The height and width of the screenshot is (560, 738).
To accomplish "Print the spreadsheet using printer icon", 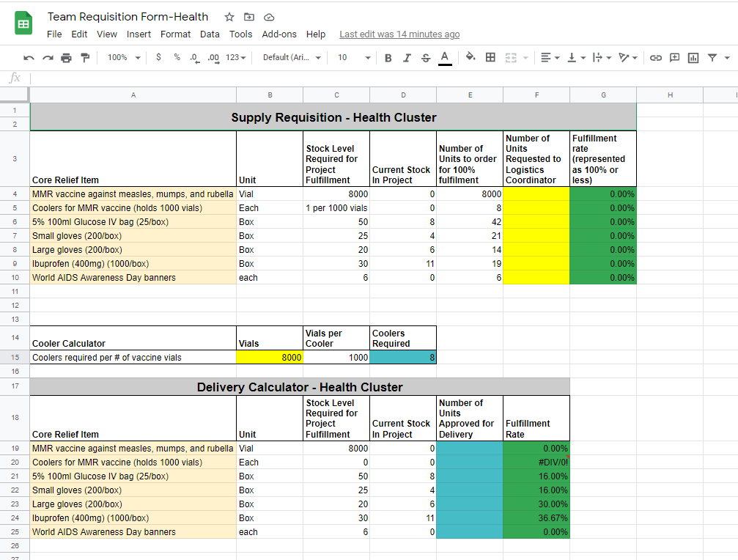I will click(x=67, y=57).
